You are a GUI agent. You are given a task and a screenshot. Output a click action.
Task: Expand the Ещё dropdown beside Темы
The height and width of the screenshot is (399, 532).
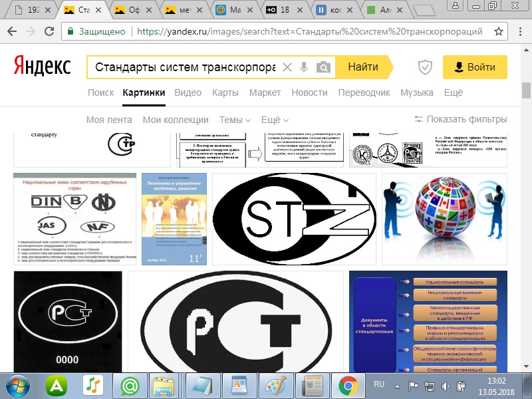point(275,120)
